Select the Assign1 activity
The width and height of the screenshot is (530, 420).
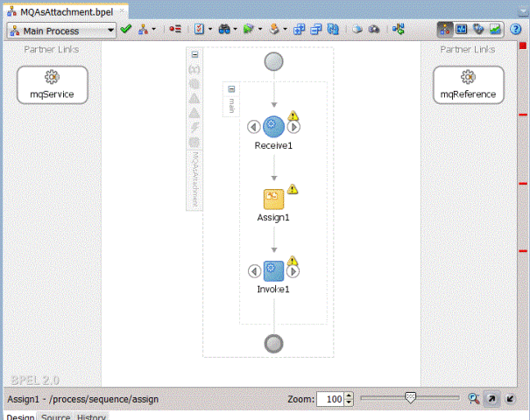[x=273, y=199]
